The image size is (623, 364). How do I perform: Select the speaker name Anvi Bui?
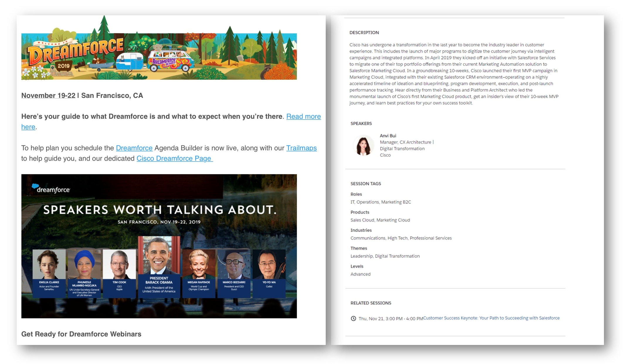388,136
